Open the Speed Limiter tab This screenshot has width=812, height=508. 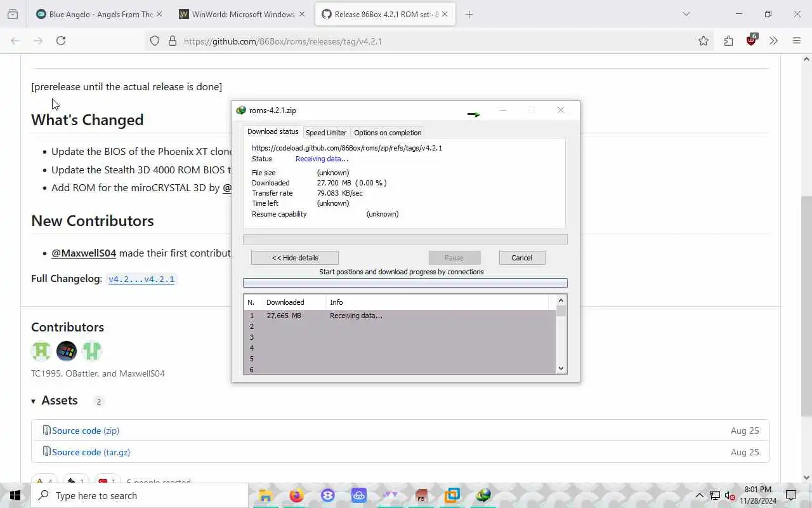[x=326, y=133]
